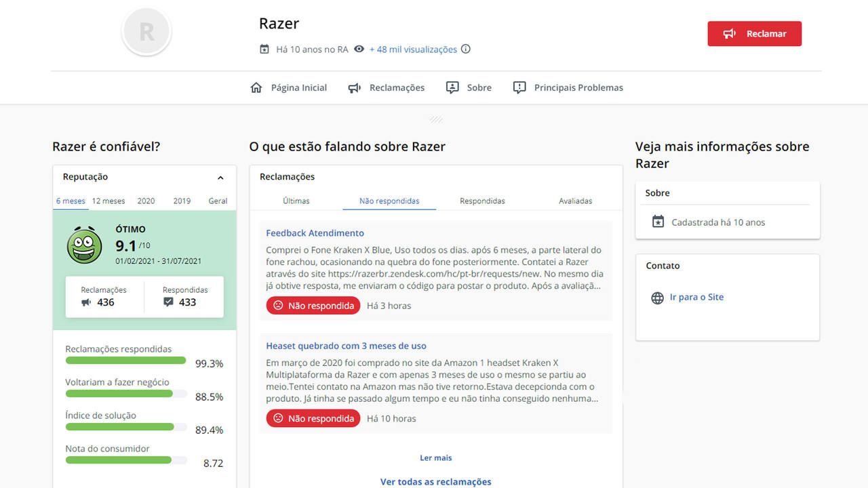Click the globe icon in Contato card
Screen dimensions: 868x488
click(657, 298)
